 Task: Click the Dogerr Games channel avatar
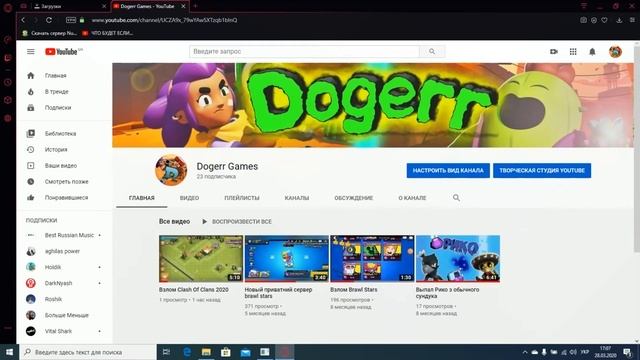[x=171, y=170]
